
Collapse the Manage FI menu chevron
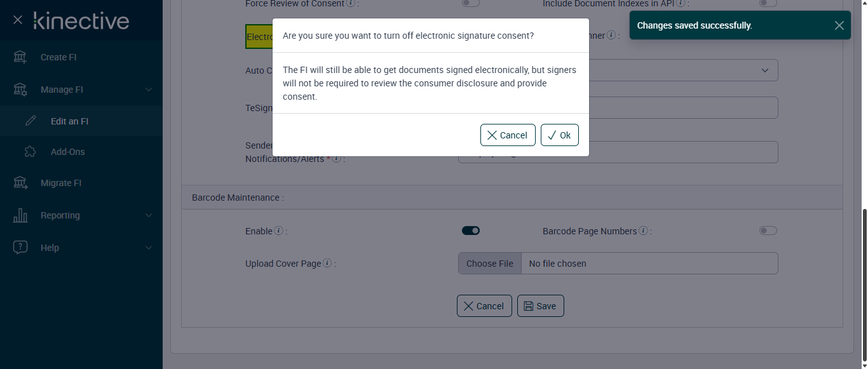149,90
